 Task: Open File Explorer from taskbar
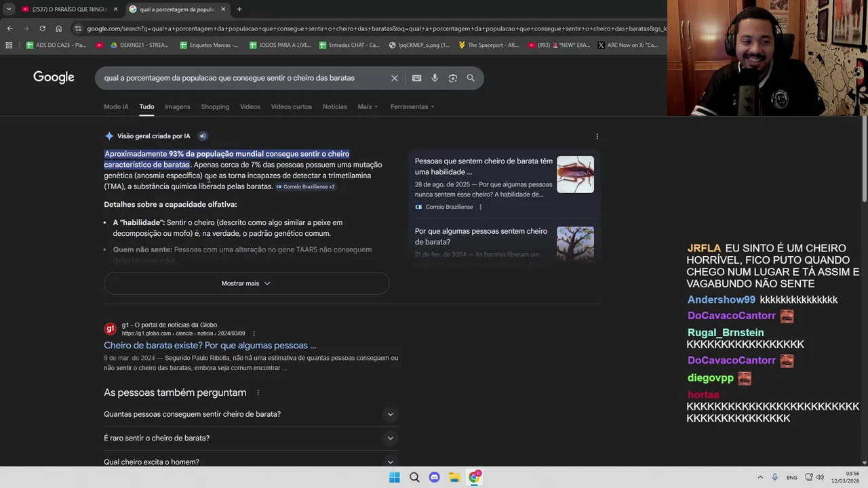[454, 477]
